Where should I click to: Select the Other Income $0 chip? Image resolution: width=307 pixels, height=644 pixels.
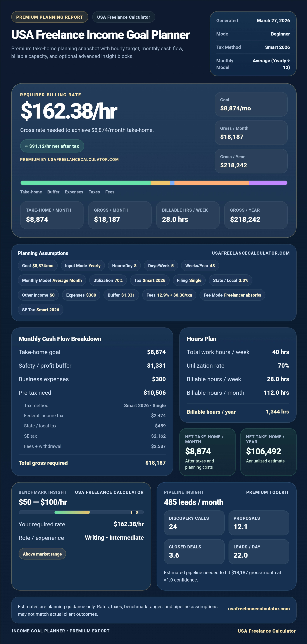point(38,295)
